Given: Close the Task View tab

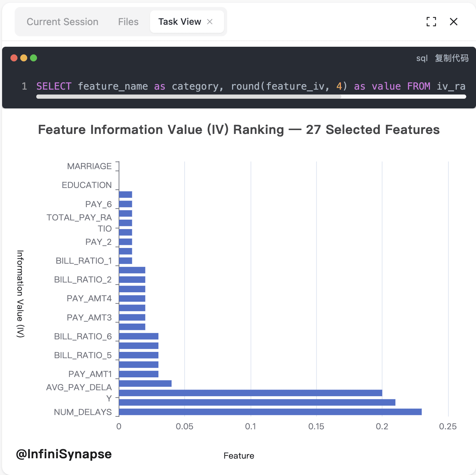Looking at the screenshot, I should pyautogui.click(x=210, y=22).
